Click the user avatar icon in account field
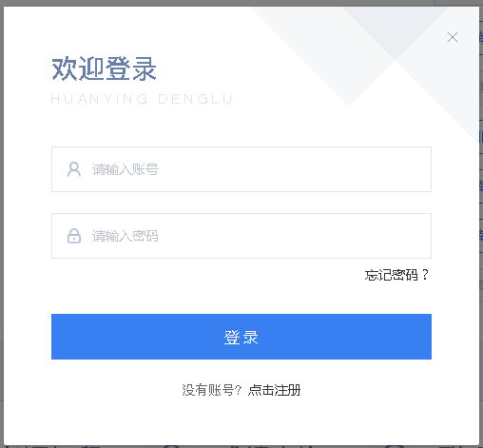This screenshot has width=483, height=448. 74,169
